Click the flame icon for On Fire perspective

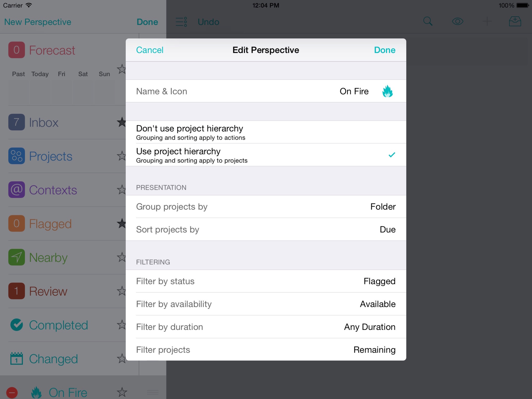click(387, 91)
